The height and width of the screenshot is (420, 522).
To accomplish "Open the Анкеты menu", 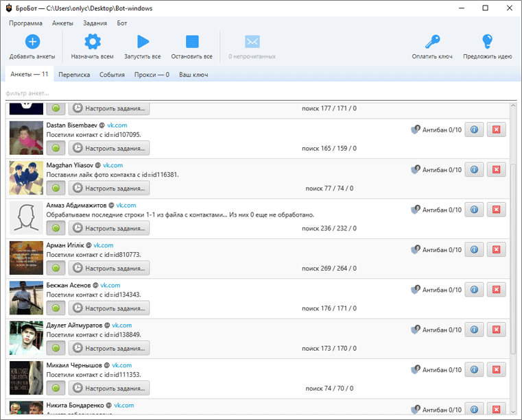I will pos(62,23).
